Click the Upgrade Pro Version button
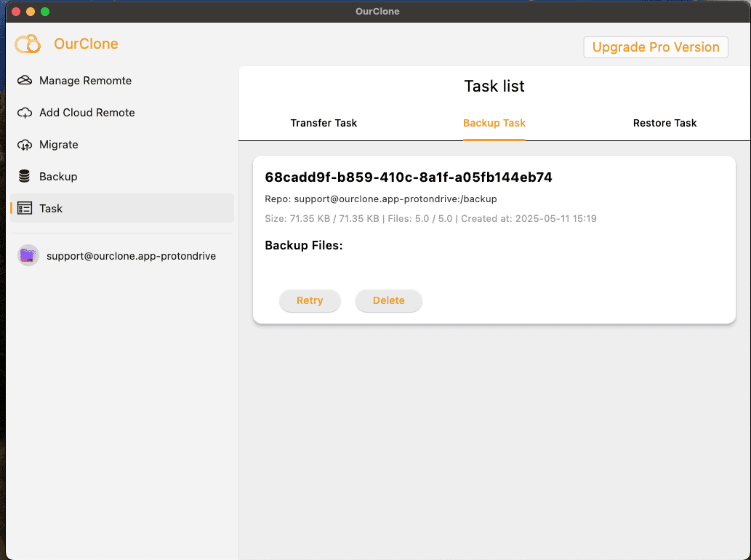Viewport: 751px width, 560px height. [656, 47]
